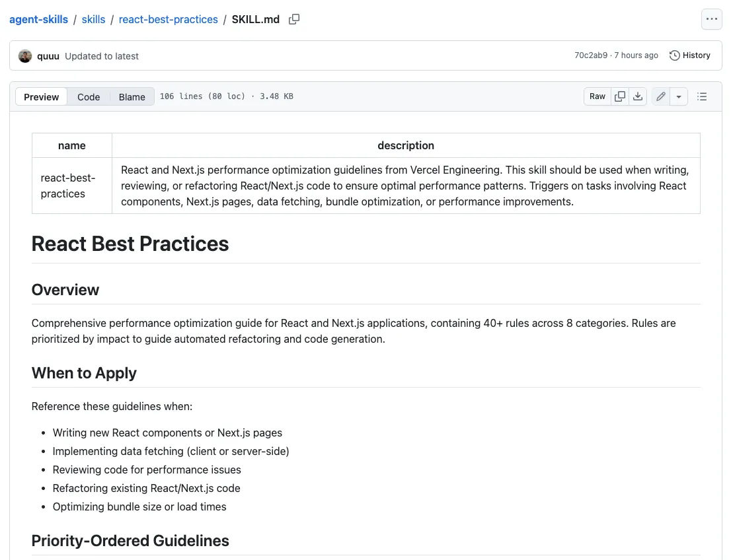Open the quuu author profile link
The height and width of the screenshot is (560, 733).
pos(48,56)
